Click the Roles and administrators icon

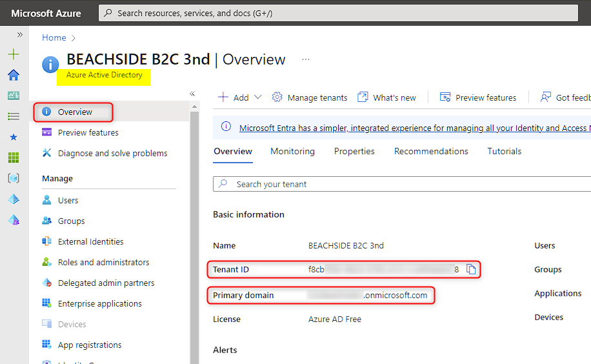pos(46,262)
